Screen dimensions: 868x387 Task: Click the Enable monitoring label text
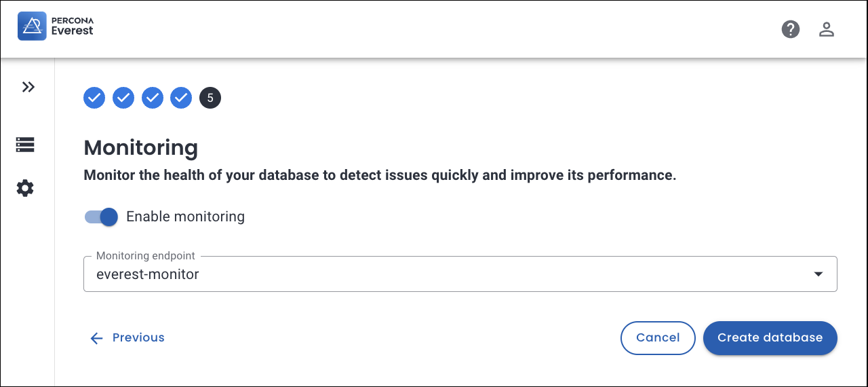(x=185, y=217)
